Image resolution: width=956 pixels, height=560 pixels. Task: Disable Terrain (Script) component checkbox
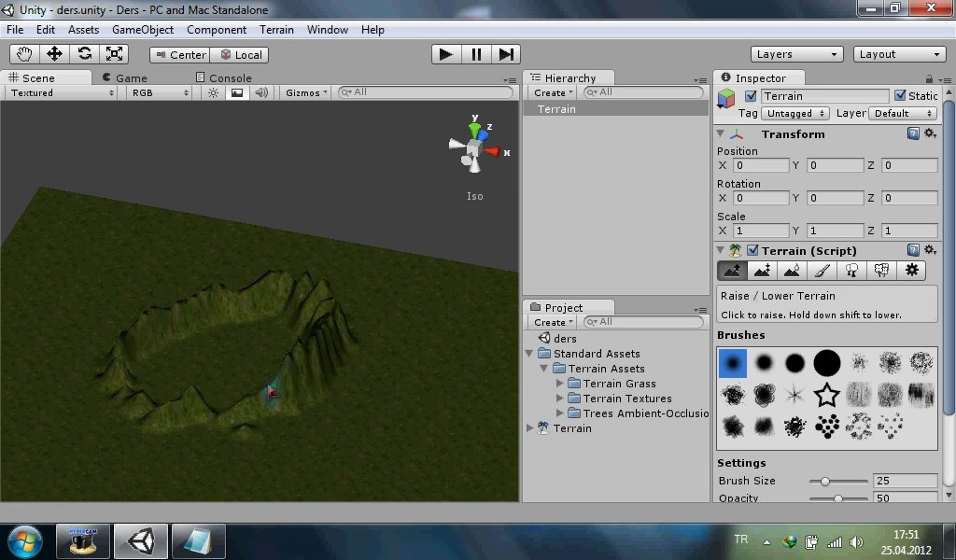[x=752, y=250]
